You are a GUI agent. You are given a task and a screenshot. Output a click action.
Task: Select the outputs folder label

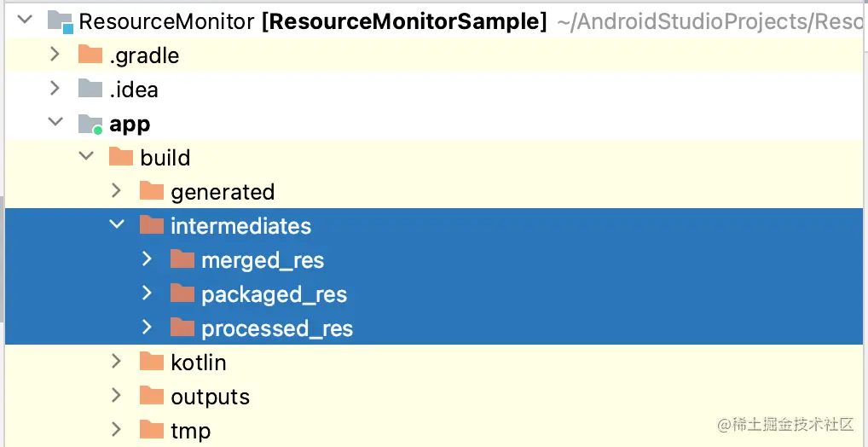pyautogui.click(x=210, y=397)
